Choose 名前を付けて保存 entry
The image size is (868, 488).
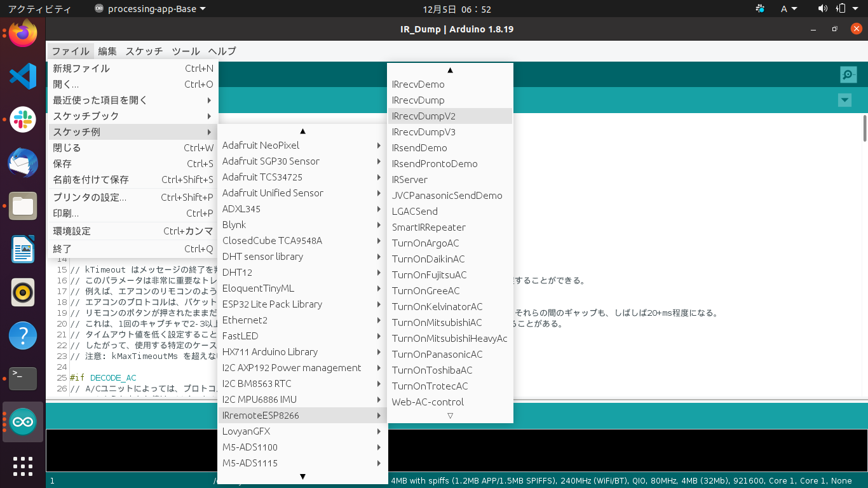[x=133, y=180]
